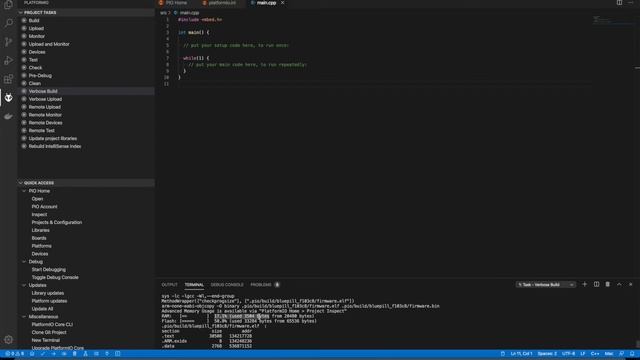This screenshot has height=360, width=640.
Task: Open Manage gear at bottom of activity bar
Action: (8, 340)
